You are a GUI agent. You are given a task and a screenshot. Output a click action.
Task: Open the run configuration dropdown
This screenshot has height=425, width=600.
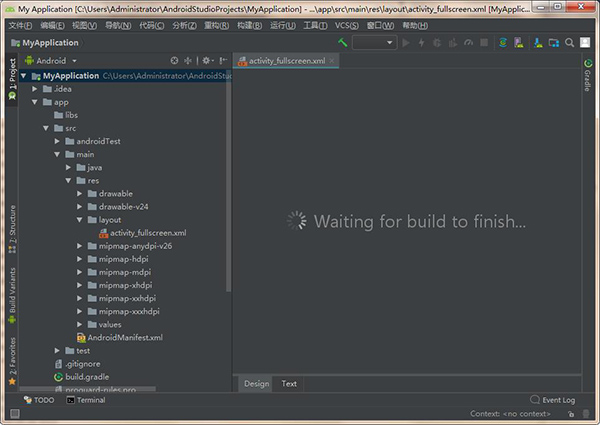point(375,42)
